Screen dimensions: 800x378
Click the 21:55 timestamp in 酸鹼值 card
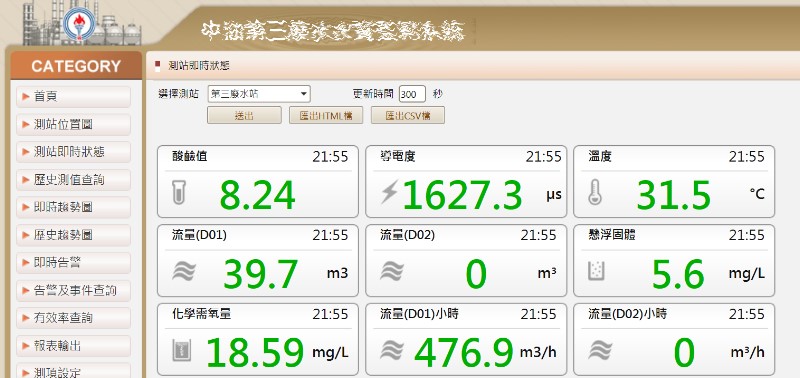pos(331,157)
